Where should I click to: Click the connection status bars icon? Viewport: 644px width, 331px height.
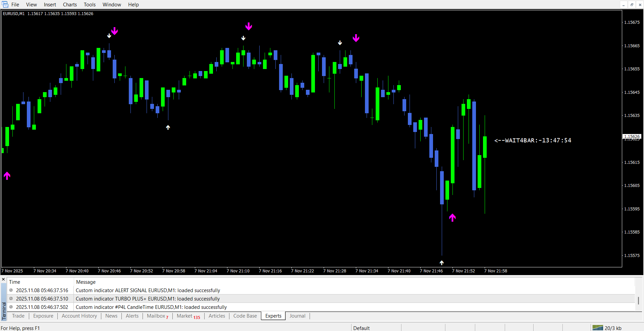[x=597, y=328]
